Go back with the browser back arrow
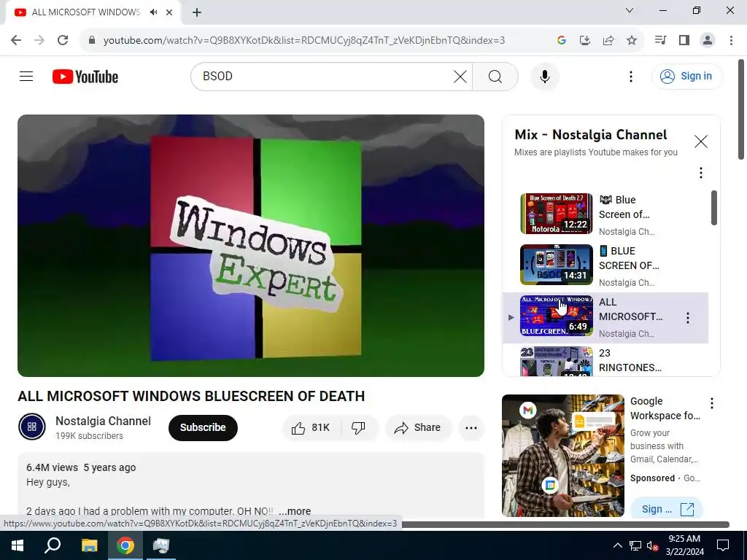Screen dimensions: 747x560 16,40
